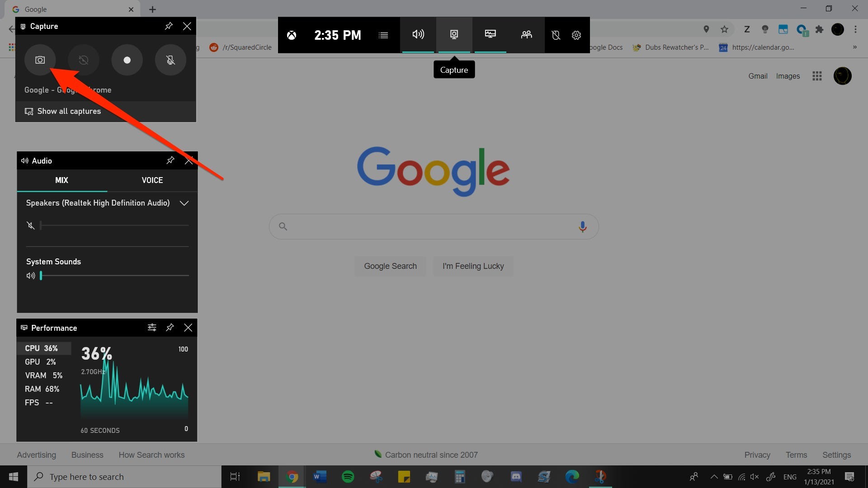868x488 pixels.
Task: Open the Chrome three-dot menu
Action: pyautogui.click(x=855, y=29)
